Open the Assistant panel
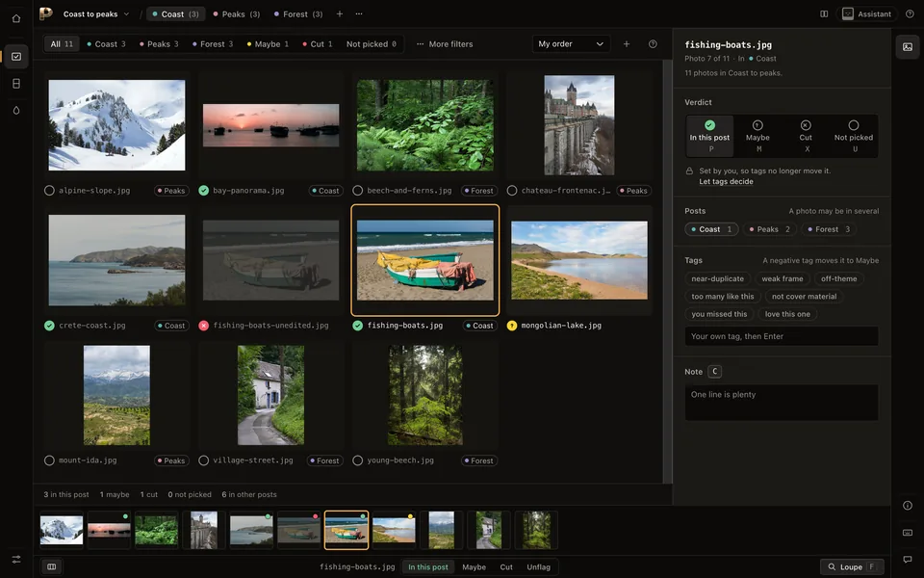This screenshot has width=924, height=578. pyautogui.click(x=866, y=14)
